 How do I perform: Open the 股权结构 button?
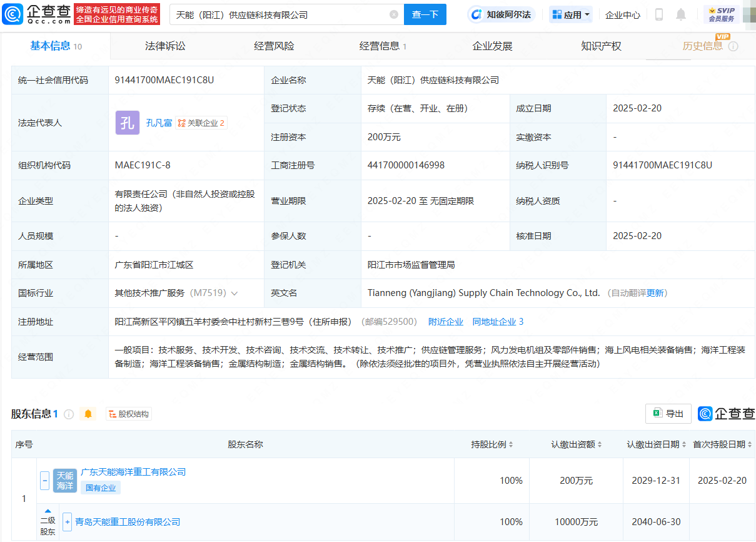(129, 414)
